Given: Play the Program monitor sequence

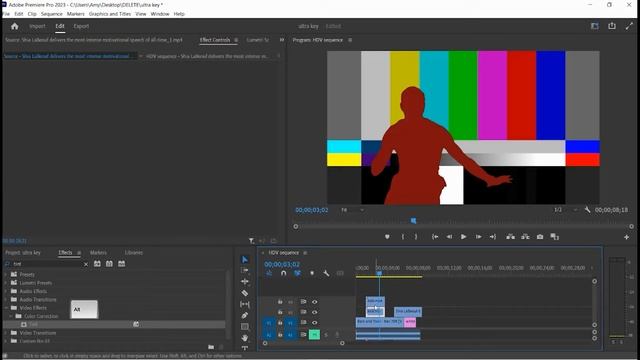Looking at the screenshot, I should click(x=463, y=237).
